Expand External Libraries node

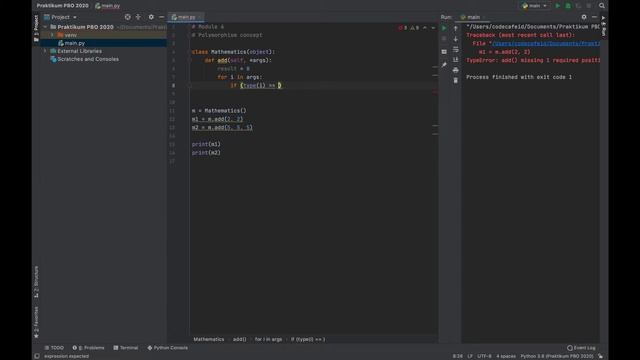click(x=45, y=51)
